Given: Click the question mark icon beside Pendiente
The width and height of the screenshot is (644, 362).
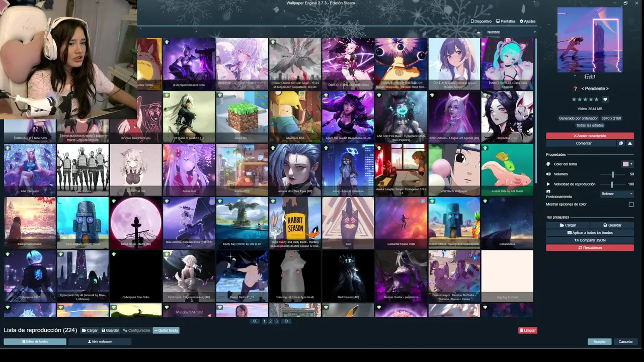Looking at the screenshot, I should 576,89.
